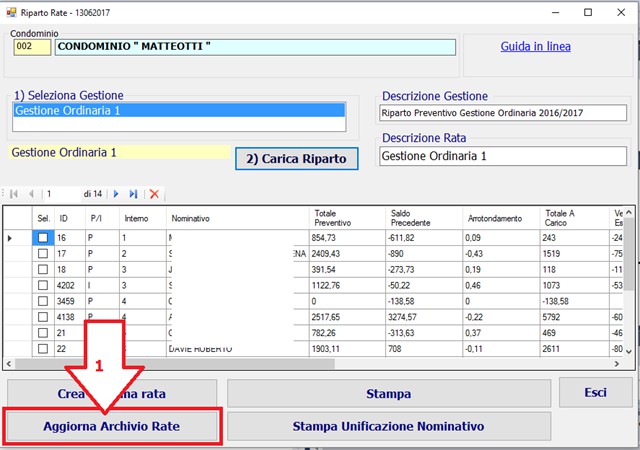
Task: Tick the checkbox for ID 16
Action: [43, 238]
